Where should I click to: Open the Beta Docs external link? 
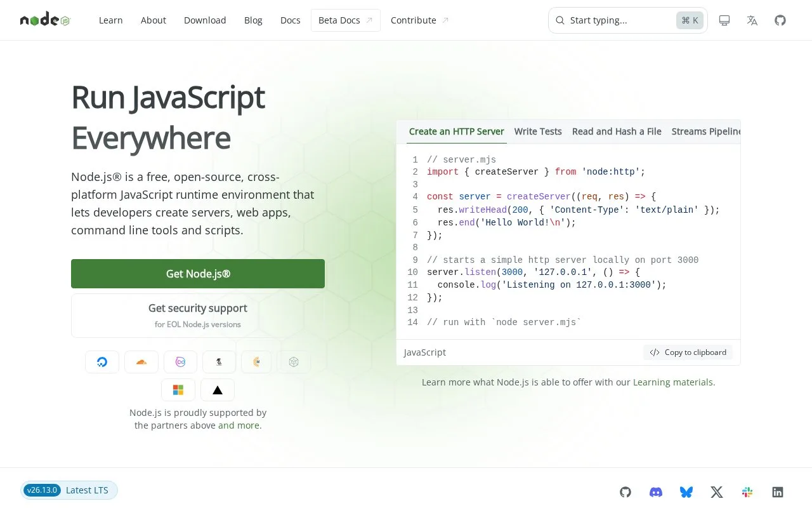(x=346, y=20)
